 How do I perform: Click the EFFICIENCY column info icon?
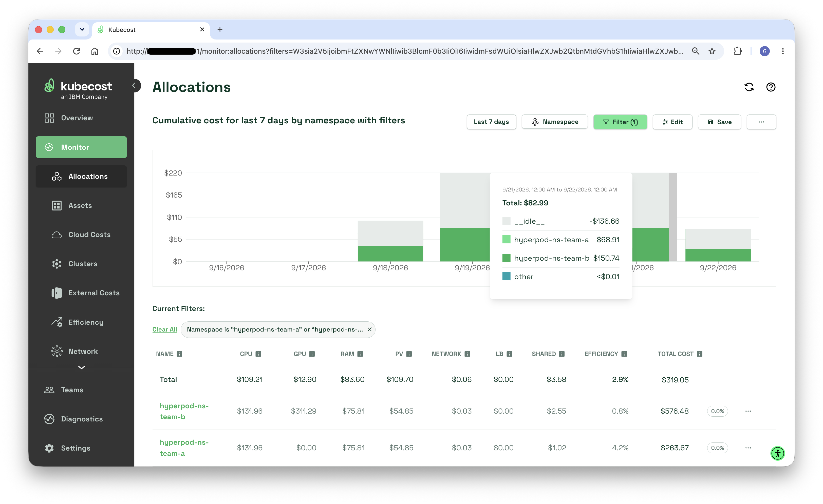[624, 354]
